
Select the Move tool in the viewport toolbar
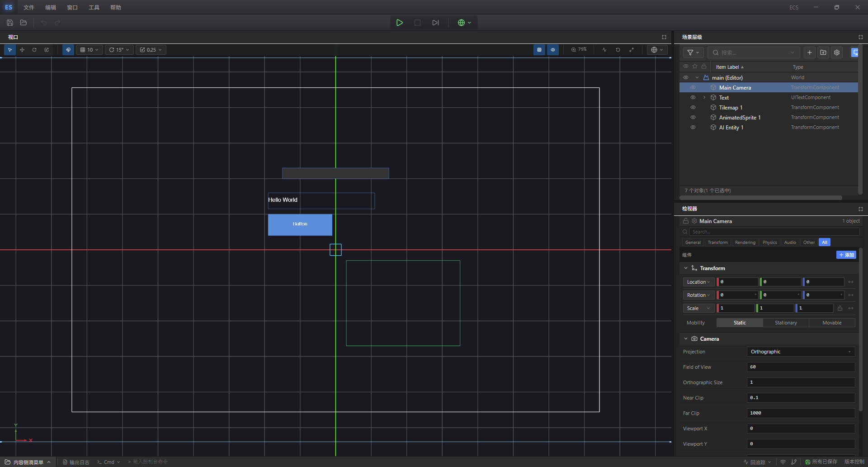pos(22,50)
